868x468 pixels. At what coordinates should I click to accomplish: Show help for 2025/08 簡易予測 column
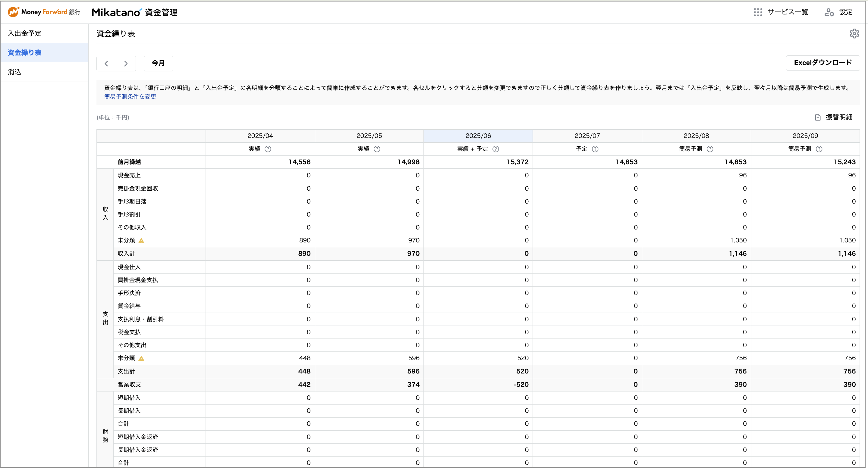[710, 149]
